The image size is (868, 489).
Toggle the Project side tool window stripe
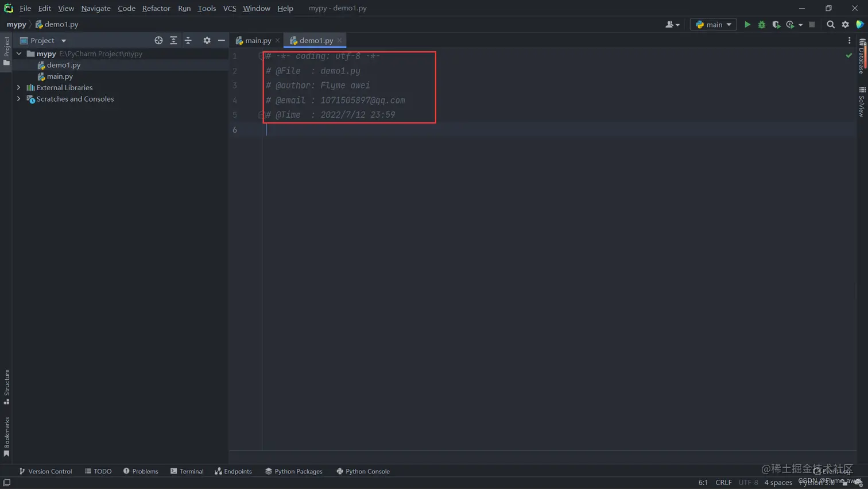coord(6,51)
